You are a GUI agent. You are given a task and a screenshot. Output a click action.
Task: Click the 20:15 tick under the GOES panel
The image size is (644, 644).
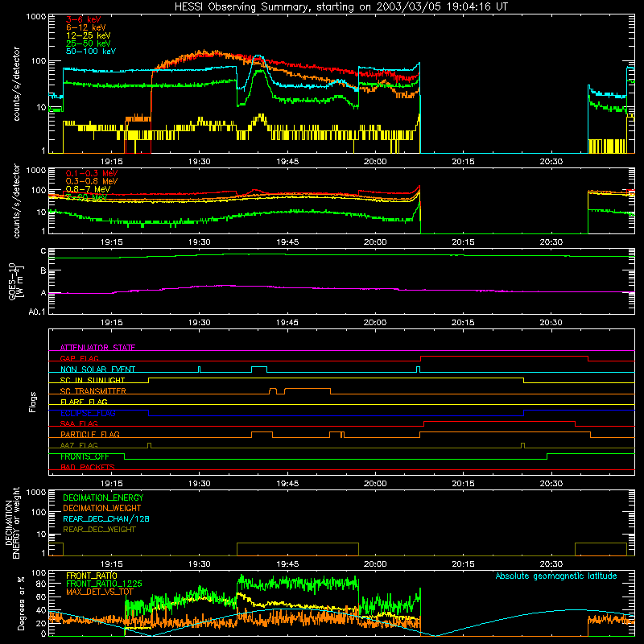pyautogui.click(x=463, y=323)
